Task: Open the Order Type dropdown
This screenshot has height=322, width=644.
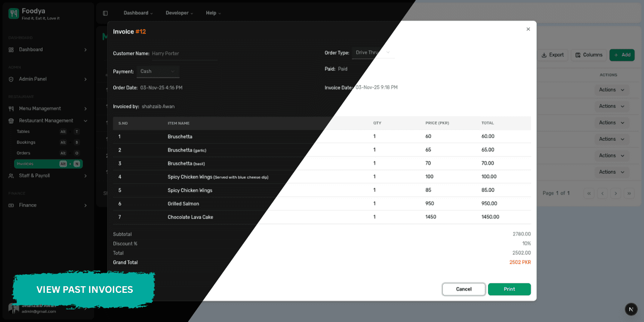Action: (x=373, y=52)
